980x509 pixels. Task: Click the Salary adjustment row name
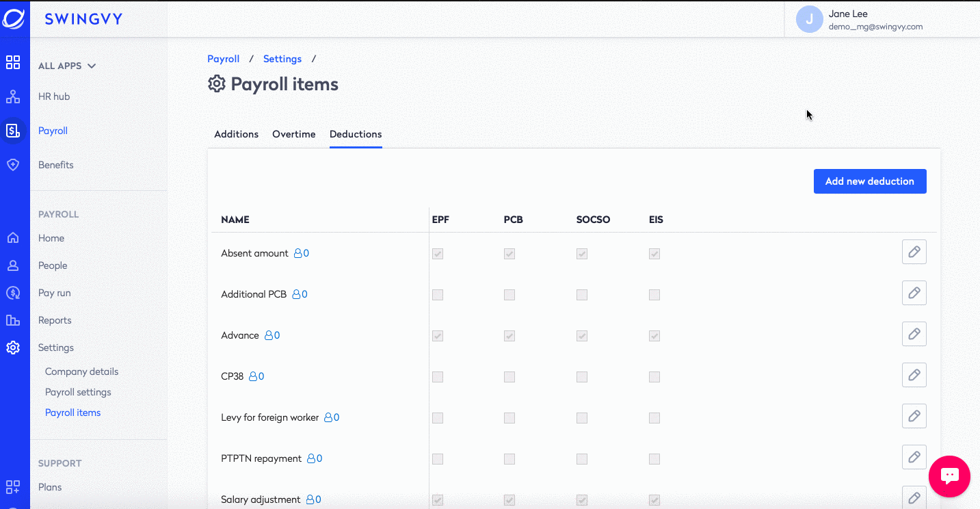coord(261,499)
